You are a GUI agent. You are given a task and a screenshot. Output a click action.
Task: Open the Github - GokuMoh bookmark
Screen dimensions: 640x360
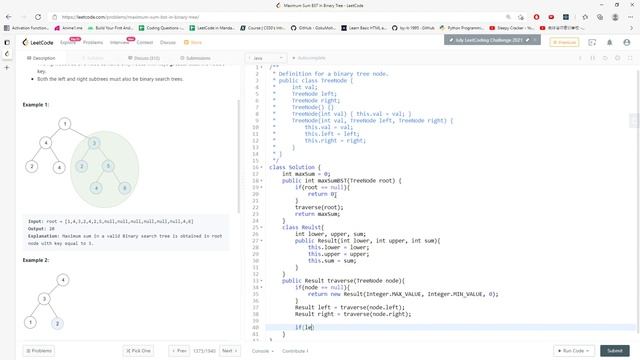pyautogui.click(x=313, y=28)
